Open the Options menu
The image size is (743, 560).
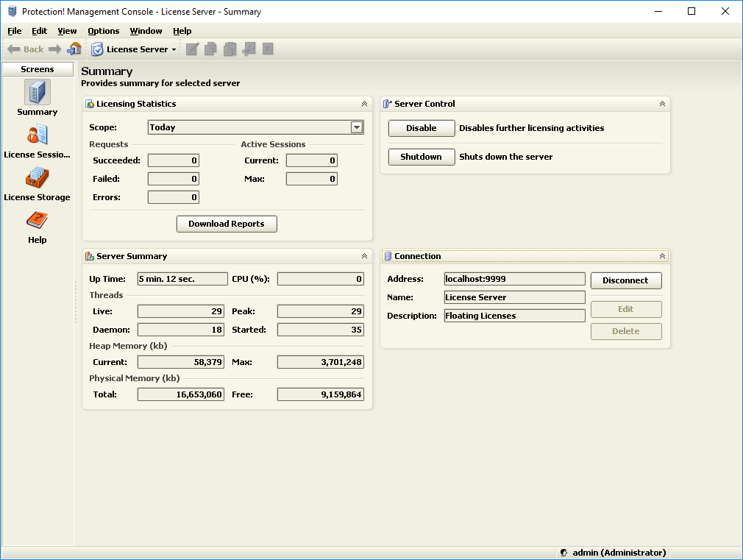pyautogui.click(x=103, y=31)
